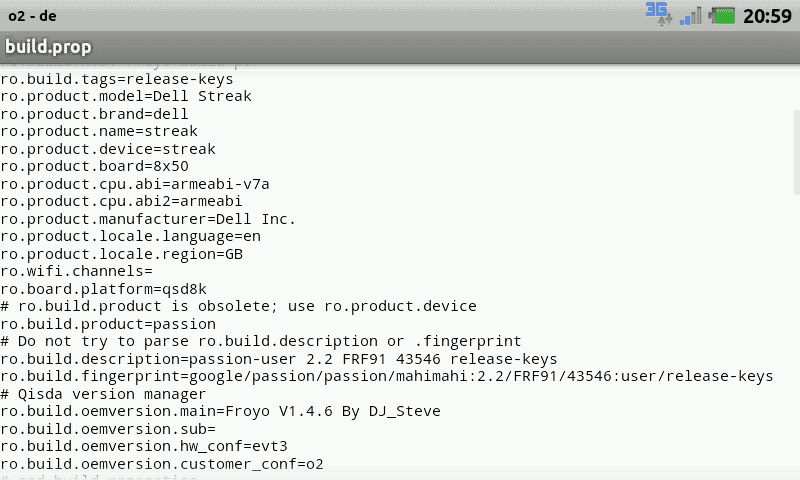Image resolution: width=800 pixels, height=480 pixels.
Task: Click the ro.product.board=8x50 line
Action: [x=94, y=166]
